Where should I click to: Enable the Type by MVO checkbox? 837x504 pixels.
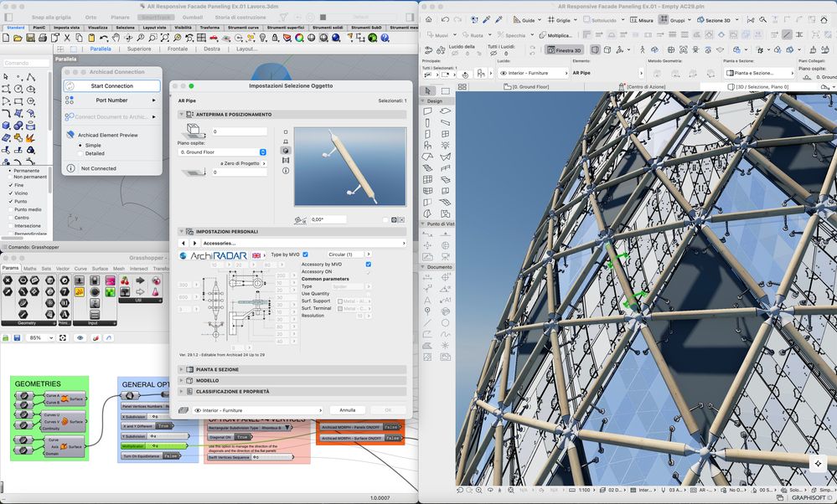click(305, 255)
